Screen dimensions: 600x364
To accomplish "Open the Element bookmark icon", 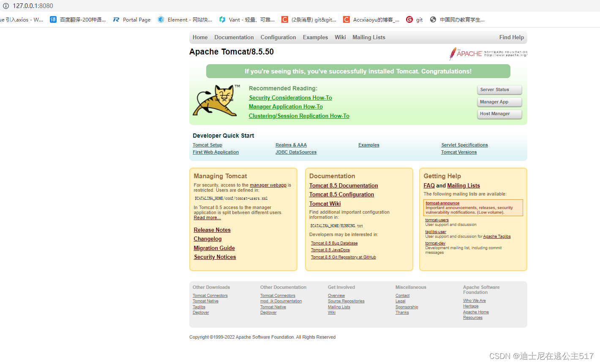I will 161,19.
